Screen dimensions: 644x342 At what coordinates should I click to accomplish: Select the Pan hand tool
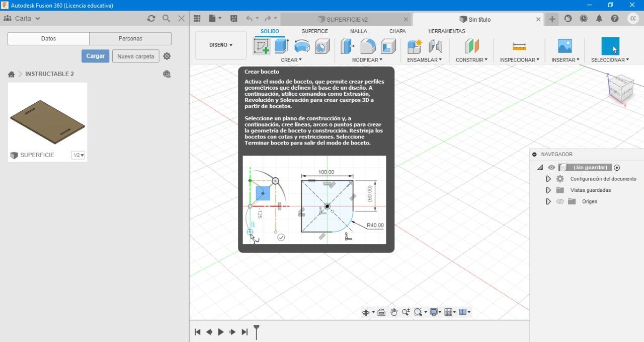(x=393, y=312)
